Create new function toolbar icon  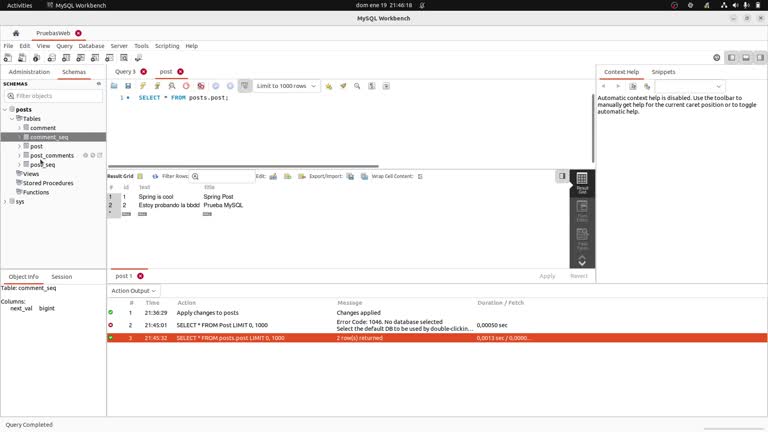point(110,58)
